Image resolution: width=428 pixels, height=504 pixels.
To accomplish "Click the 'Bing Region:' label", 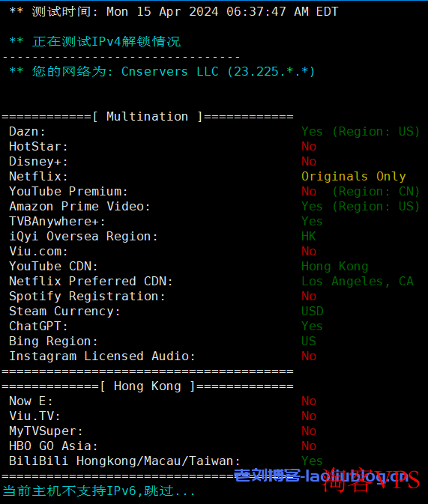I will tap(53, 341).
